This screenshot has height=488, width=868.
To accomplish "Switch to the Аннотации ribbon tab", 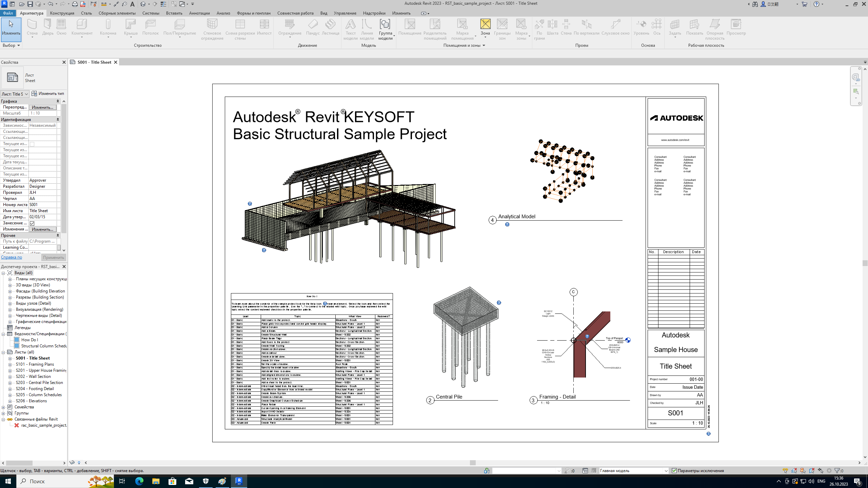I will tap(199, 13).
